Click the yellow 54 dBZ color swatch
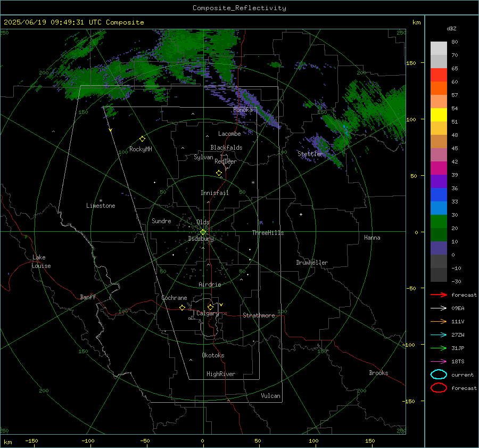Image resolution: width=479 pixels, height=448 pixels. (x=439, y=115)
